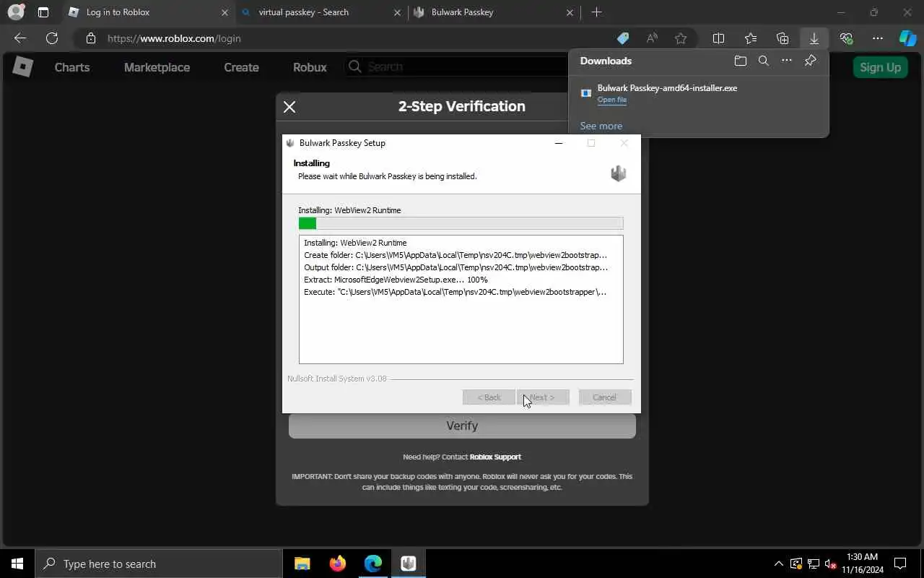Click the Roblox search field

tap(456, 66)
